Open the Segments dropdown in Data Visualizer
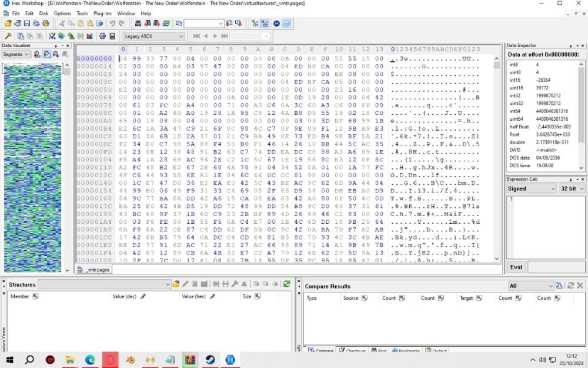Screen dimensions: 588x368 pyautogui.click(x=18, y=54)
